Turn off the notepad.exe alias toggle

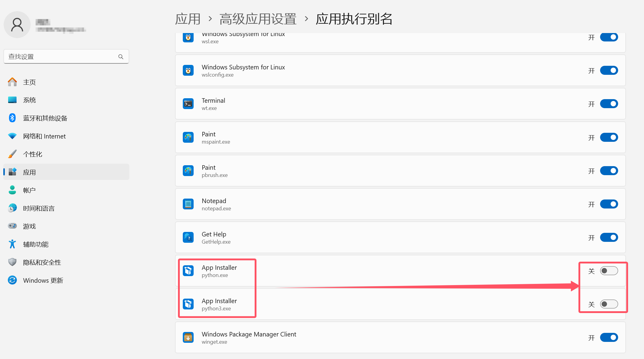point(609,204)
